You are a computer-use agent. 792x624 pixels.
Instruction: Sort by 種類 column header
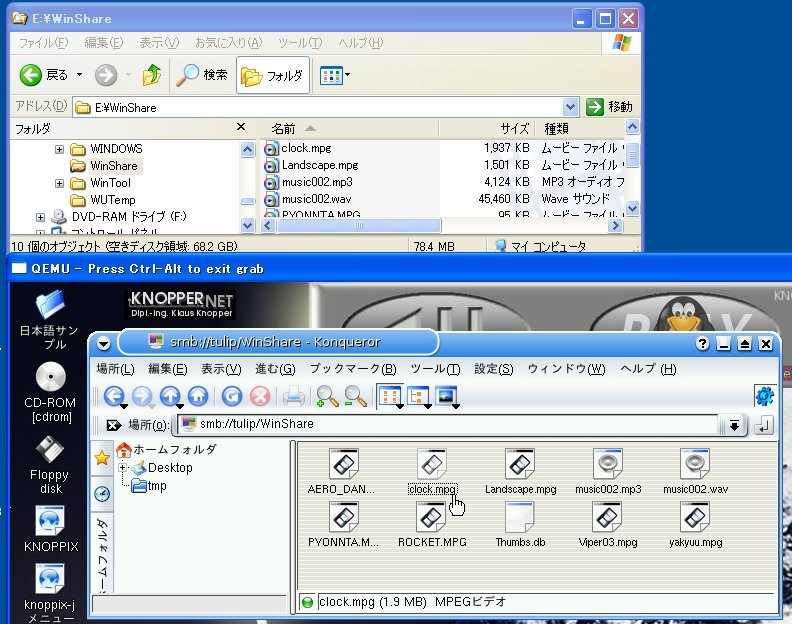(580, 129)
